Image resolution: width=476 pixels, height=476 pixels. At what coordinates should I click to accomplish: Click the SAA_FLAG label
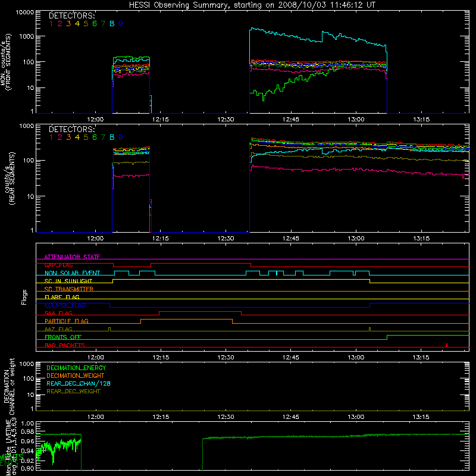coord(58,313)
